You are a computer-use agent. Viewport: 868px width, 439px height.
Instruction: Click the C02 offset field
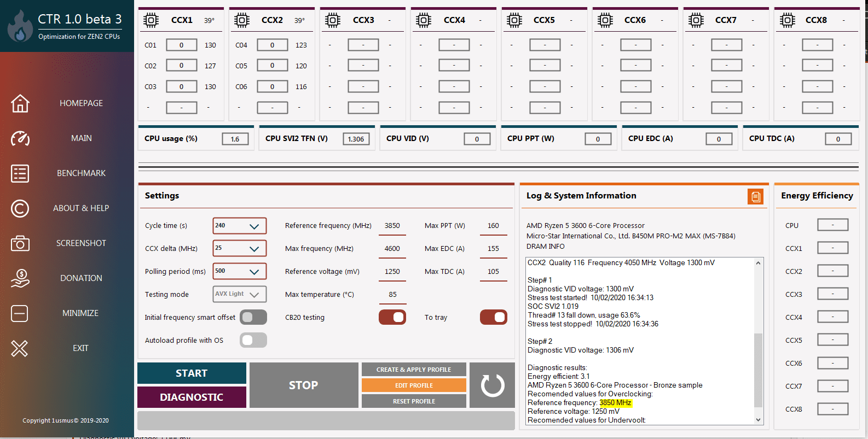(x=182, y=66)
